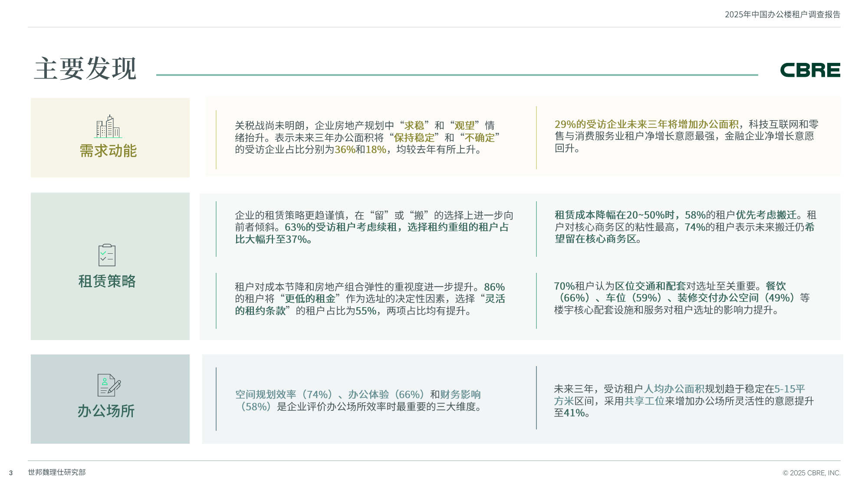Image resolution: width=868 pixels, height=488 pixels.
Task: Click the 18% figure in the tariff paragraph
Action: point(376,150)
